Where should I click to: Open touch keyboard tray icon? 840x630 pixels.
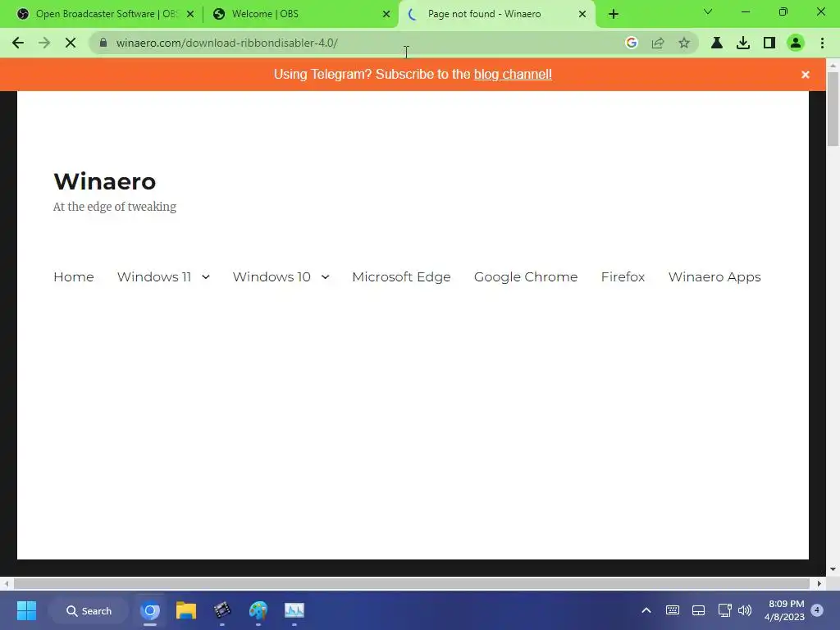pos(673,610)
